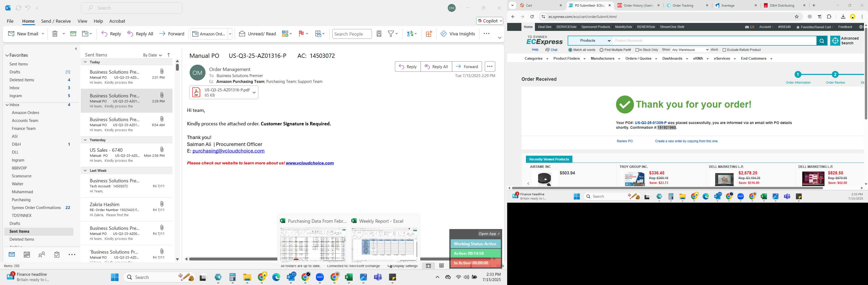Screen dimensions: 868x285
Task: Check the Exclude Refurb Product checkbox
Action: (724, 50)
